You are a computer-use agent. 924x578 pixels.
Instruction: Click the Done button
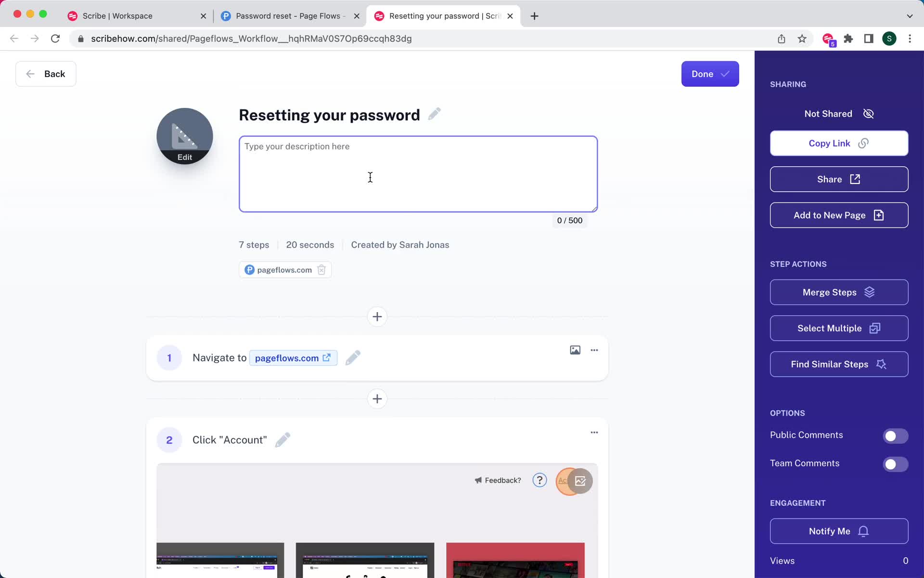click(x=710, y=74)
